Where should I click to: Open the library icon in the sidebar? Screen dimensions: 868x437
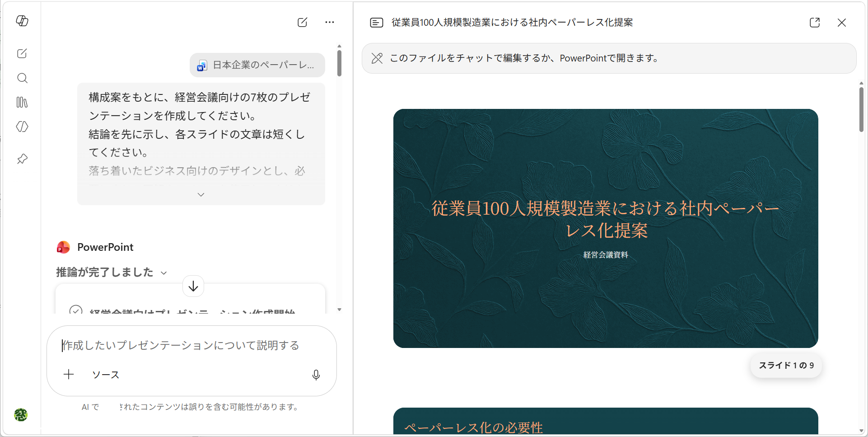coord(22,102)
